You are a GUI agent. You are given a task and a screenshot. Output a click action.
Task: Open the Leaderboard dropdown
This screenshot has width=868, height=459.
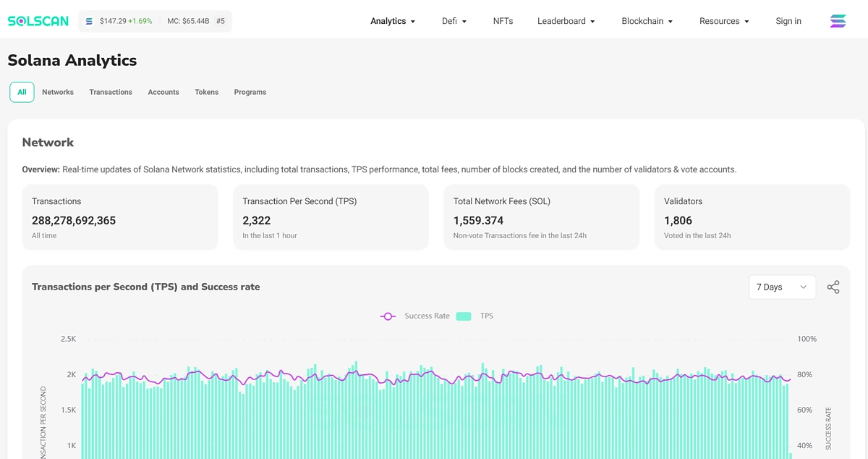[x=566, y=21]
